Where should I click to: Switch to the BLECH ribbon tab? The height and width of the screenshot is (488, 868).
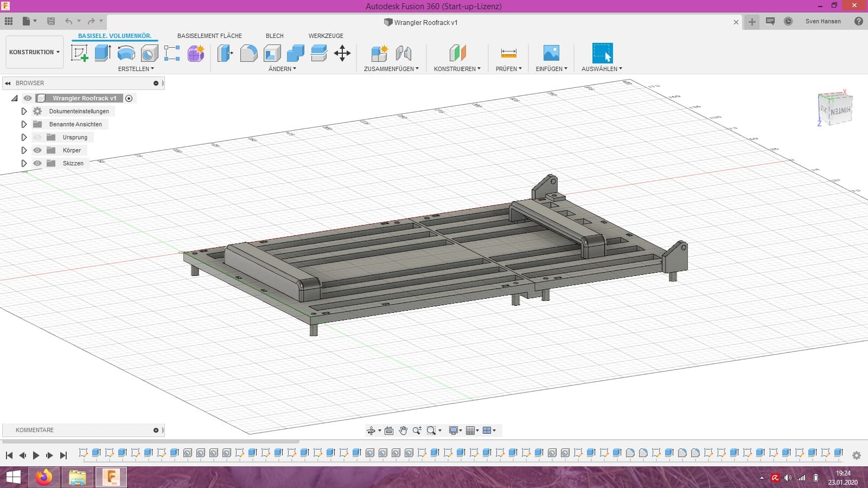coord(274,36)
